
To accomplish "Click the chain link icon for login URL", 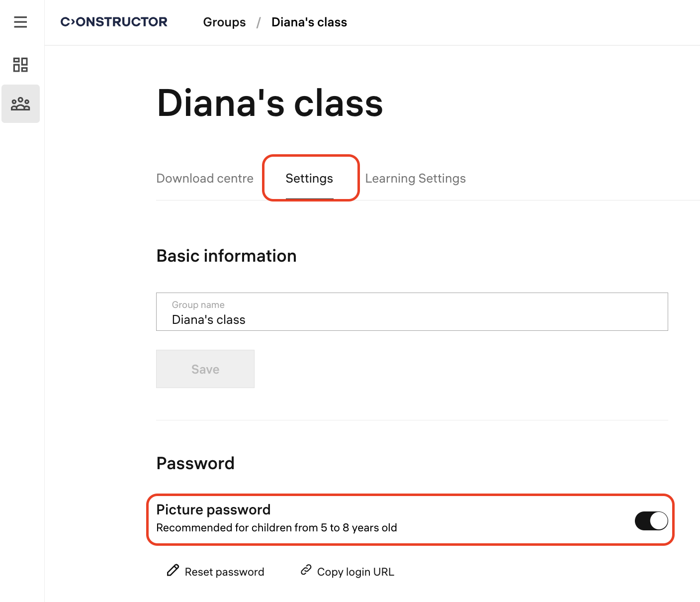I will [306, 570].
